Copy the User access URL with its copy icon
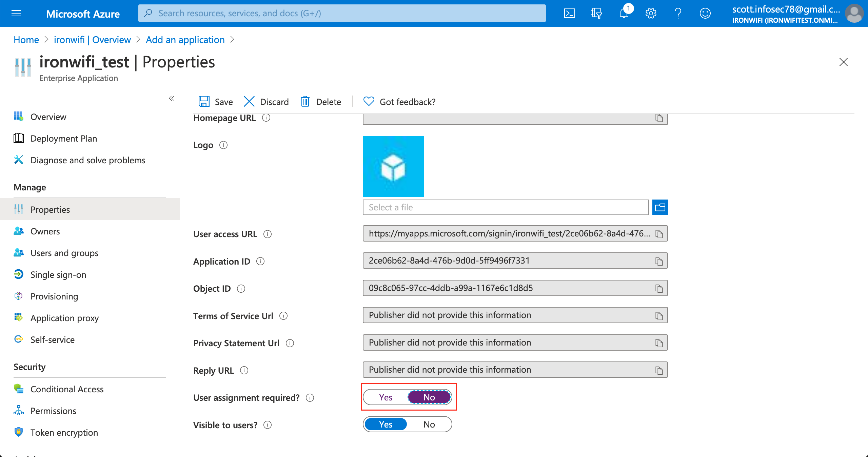This screenshot has width=868, height=457. [659, 233]
